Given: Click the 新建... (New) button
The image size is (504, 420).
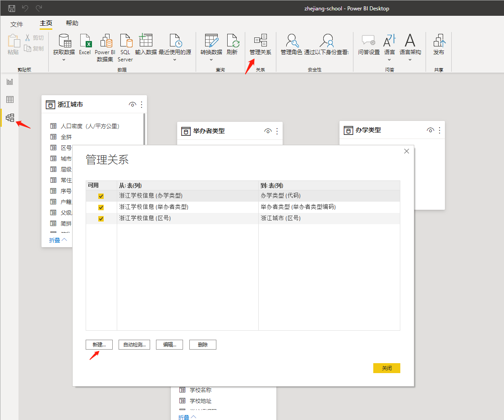Looking at the screenshot, I should [99, 345].
